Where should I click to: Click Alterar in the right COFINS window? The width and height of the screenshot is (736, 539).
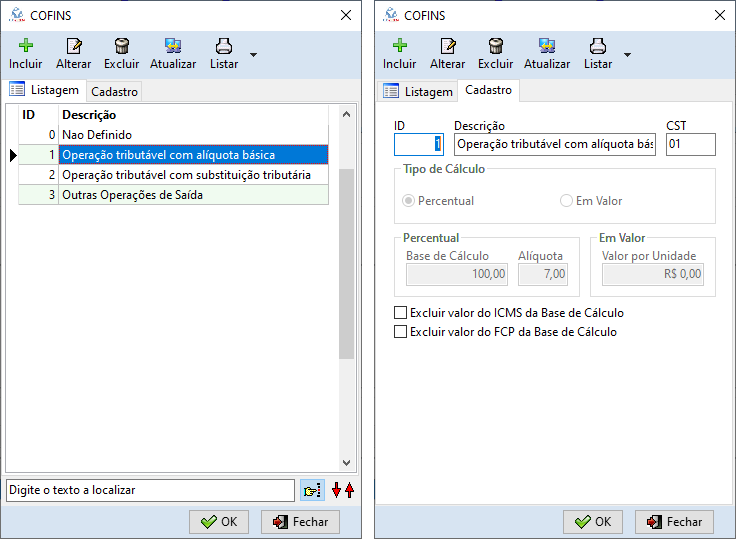click(x=448, y=54)
